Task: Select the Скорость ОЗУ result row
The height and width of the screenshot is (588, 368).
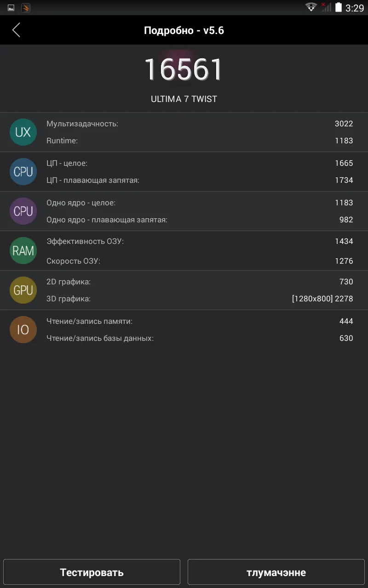Action: (200, 261)
